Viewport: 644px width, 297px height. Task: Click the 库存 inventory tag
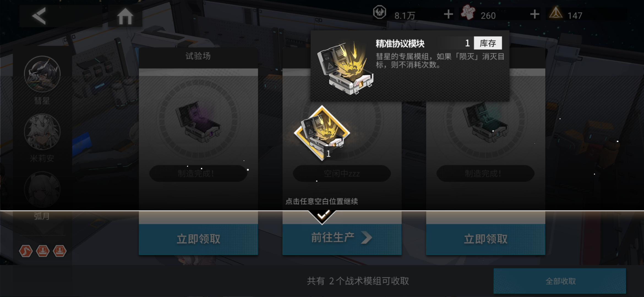coord(488,43)
